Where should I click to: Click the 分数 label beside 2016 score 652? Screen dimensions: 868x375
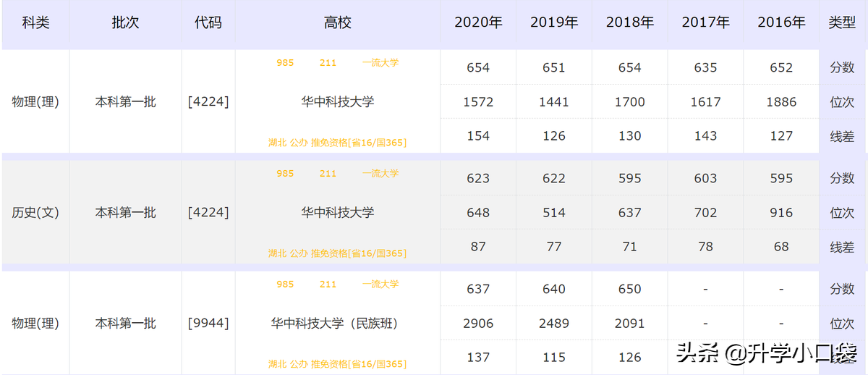tap(842, 67)
